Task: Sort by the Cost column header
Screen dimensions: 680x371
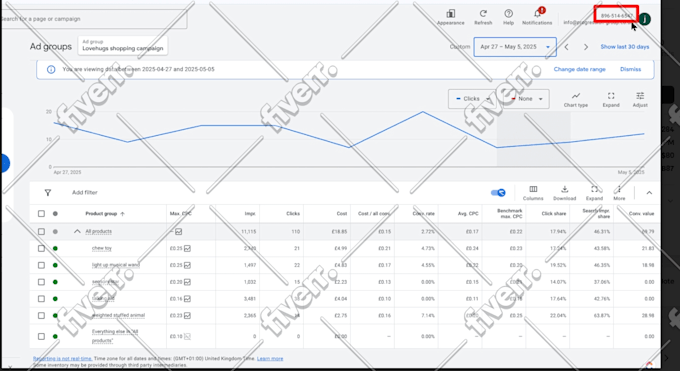Action: click(342, 213)
